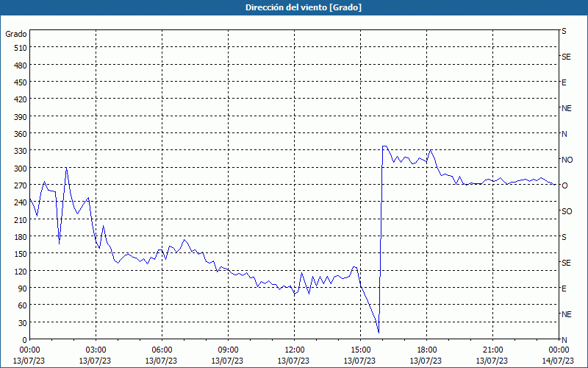This screenshot has height=368, width=588.
Task: Click the '60' y-axis value
Action: (x=23, y=305)
